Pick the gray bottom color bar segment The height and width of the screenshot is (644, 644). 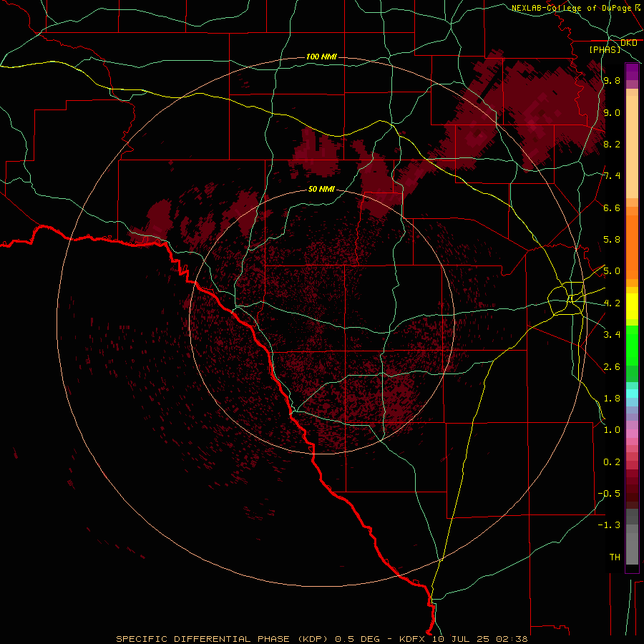pyautogui.click(x=632, y=548)
